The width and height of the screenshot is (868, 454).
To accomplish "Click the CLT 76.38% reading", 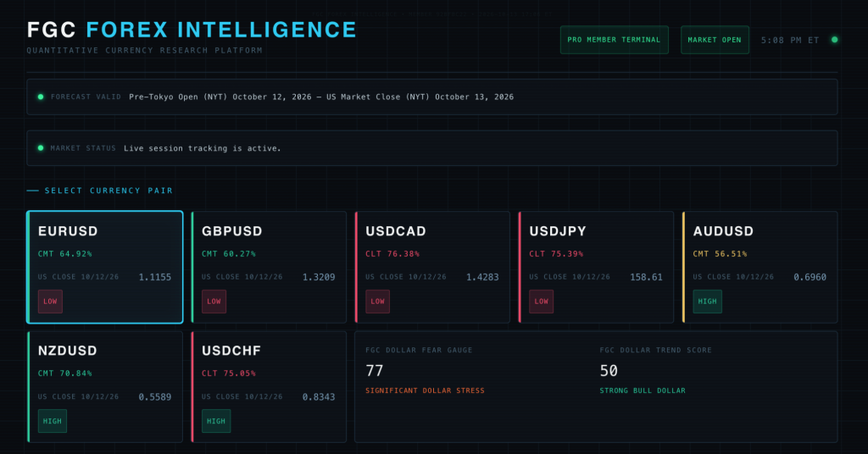I will coord(392,254).
